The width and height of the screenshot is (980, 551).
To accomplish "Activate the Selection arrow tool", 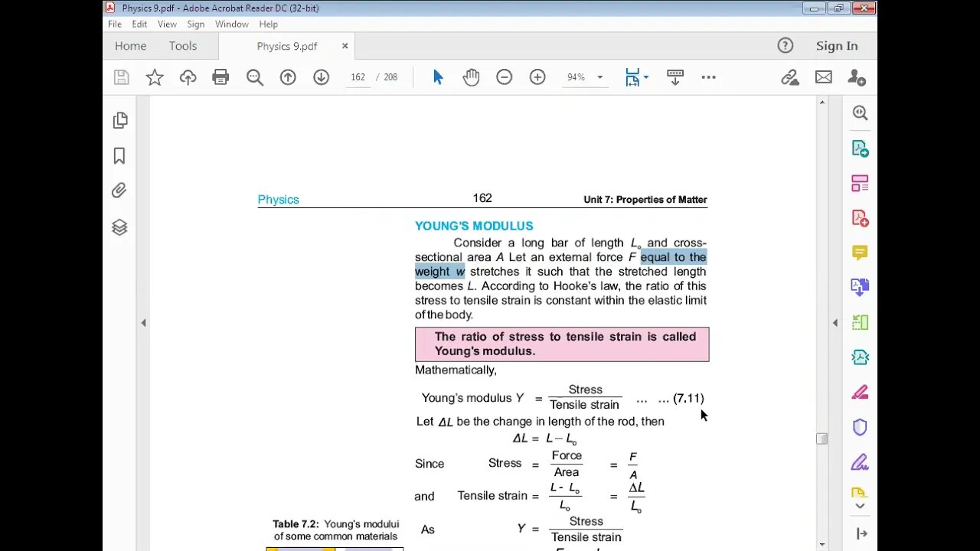I will pos(438,77).
